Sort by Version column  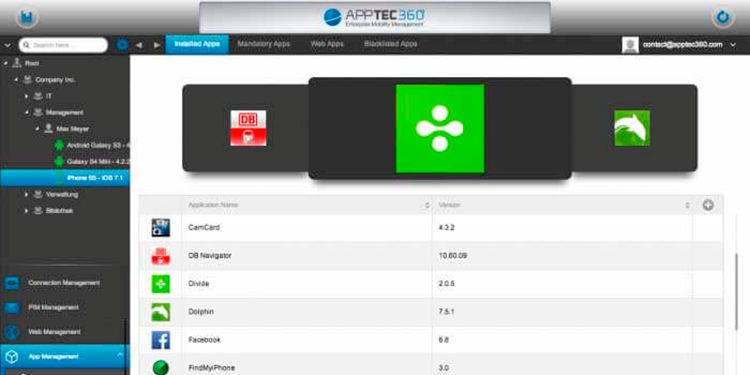click(563, 205)
